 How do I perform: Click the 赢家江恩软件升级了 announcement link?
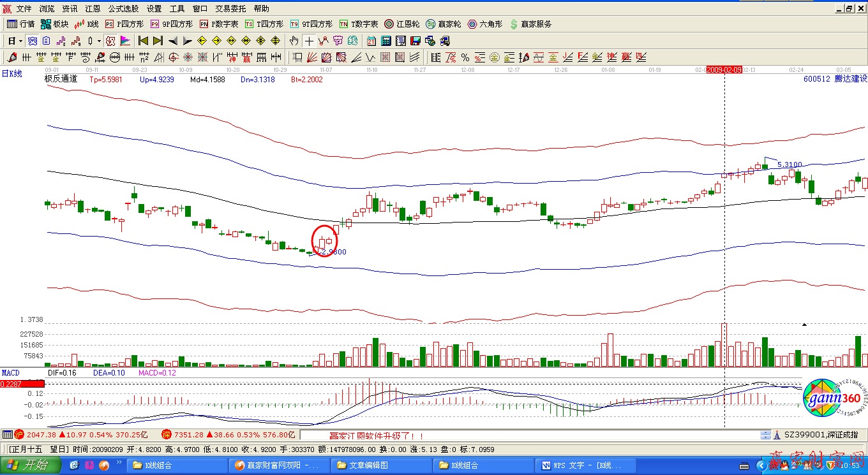[x=376, y=435]
